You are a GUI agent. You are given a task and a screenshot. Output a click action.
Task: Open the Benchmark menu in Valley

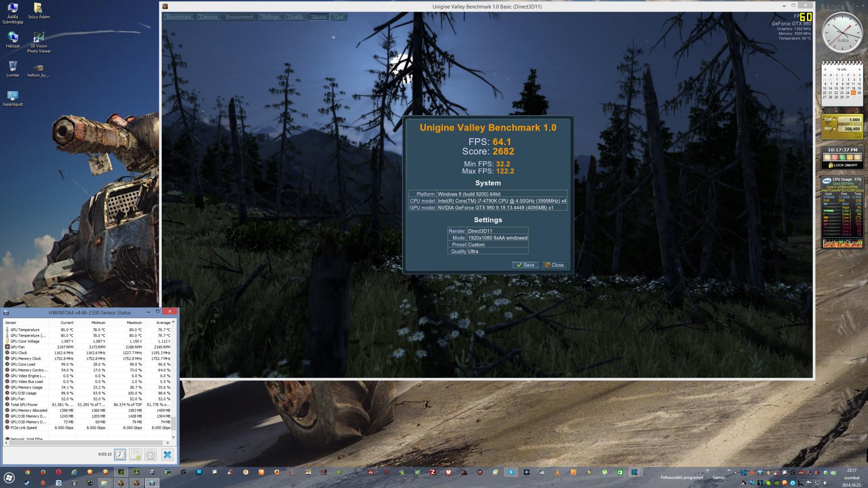(x=179, y=17)
